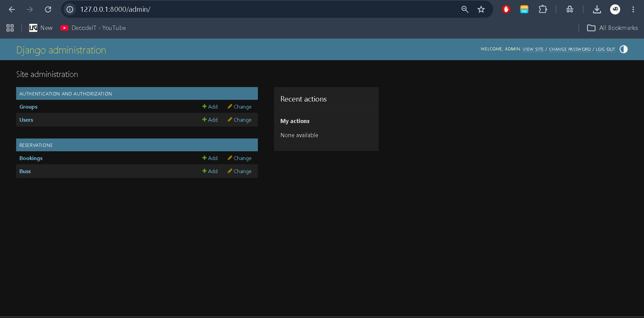The width and height of the screenshot is (644, 318).
Task: Add a new Buss entry
Action: [210, 171]
